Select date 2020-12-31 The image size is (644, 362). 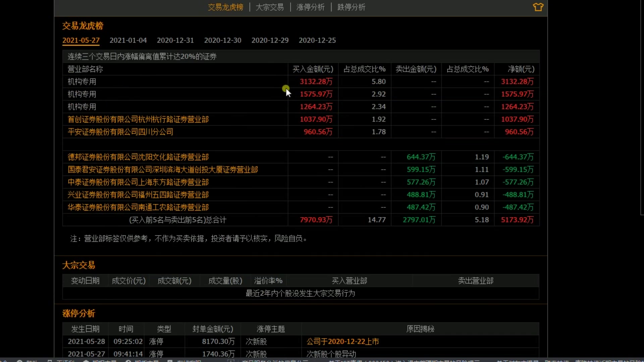[175, 40]
